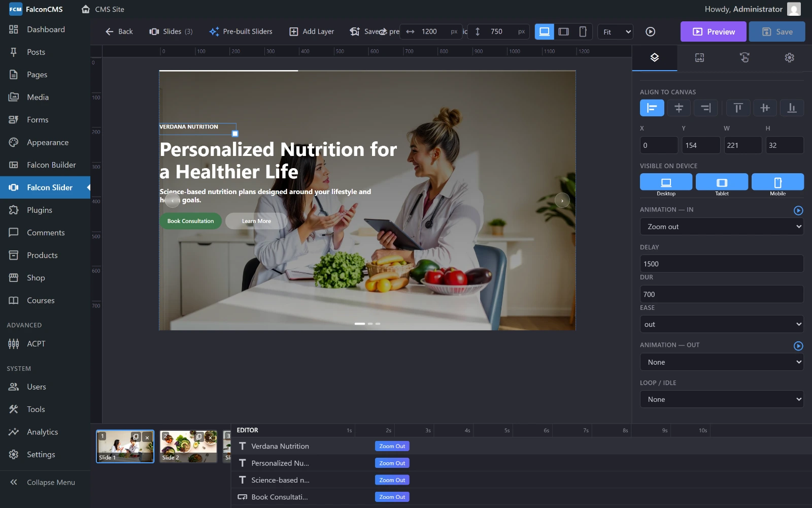812x508 pixels.
Task: Click the Delay input field
Action: (x=722, y=264)
